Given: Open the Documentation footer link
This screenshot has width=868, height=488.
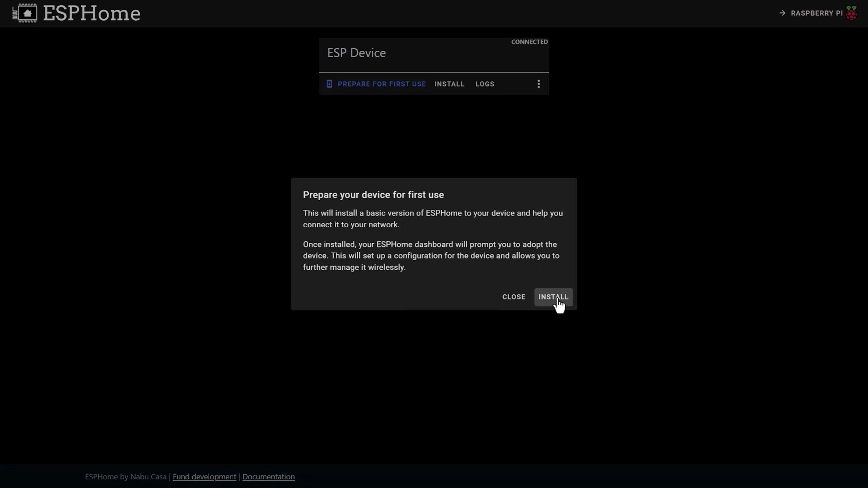Looking at the screenshot, I should coord(268,477).
